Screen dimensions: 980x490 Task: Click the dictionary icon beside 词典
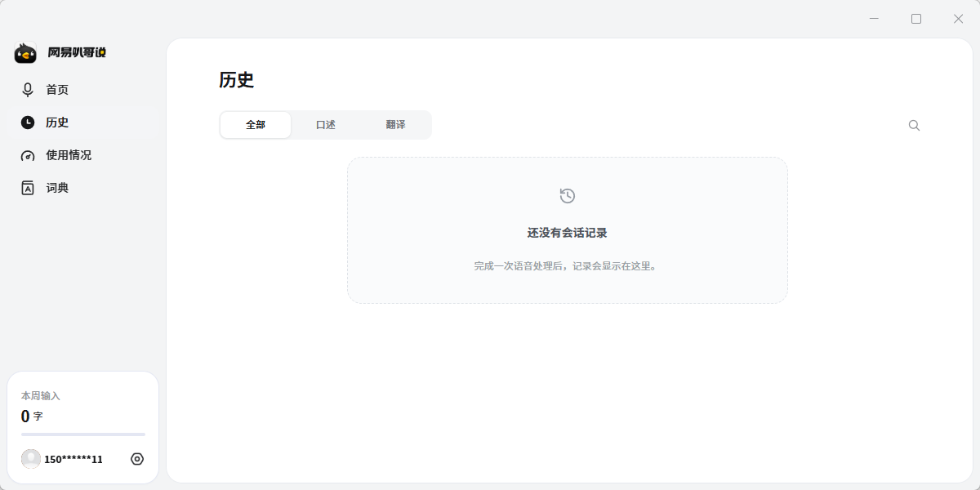(28, 188)
